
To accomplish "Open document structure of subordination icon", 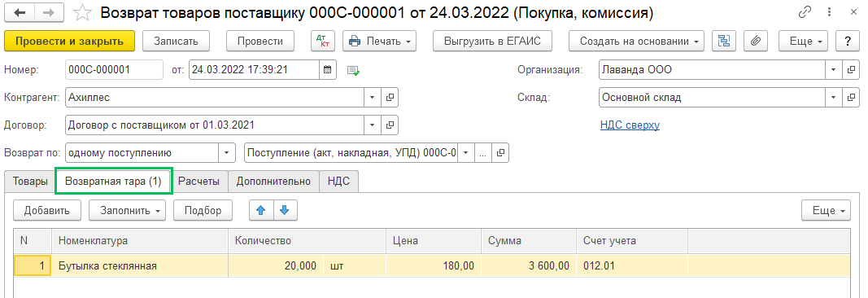I will pos(723,41).
